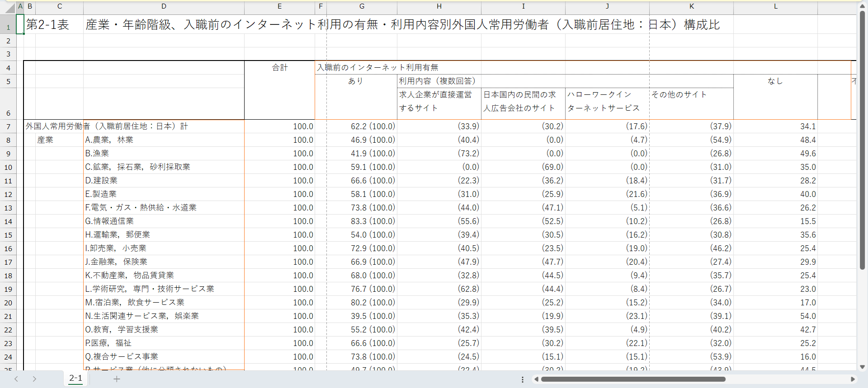868x388 pixels.
Task: Click the horizontal scrollbar thumb
Action: tap(633, 379)
